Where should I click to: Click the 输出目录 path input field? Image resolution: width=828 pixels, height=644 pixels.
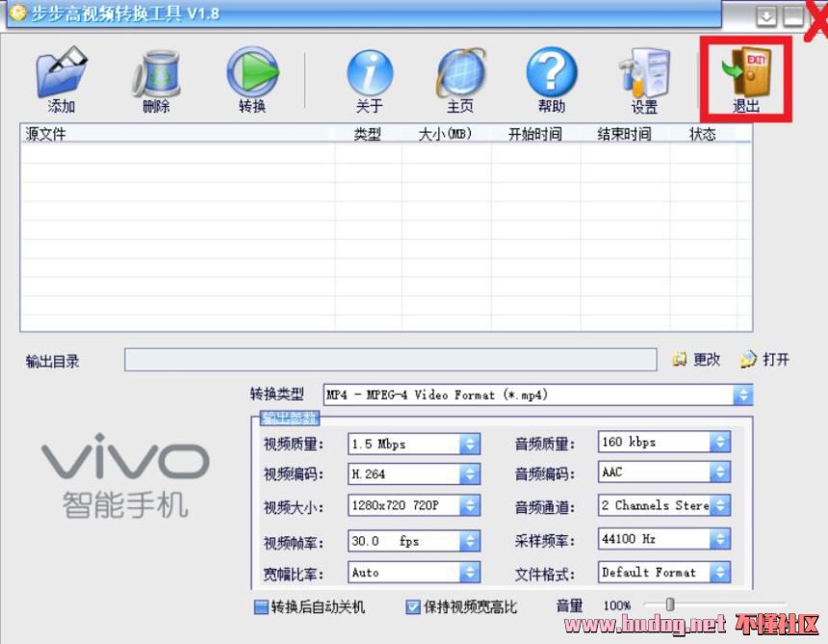[390, 360]
